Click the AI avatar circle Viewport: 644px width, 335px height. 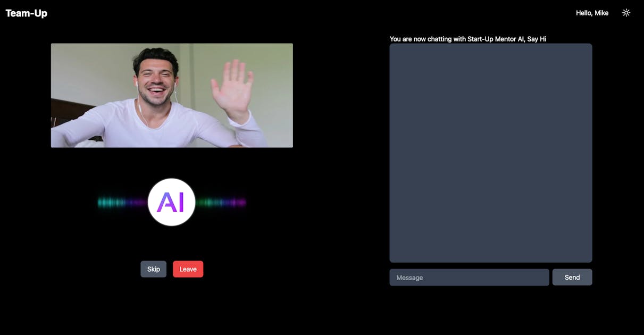[172, 202]
